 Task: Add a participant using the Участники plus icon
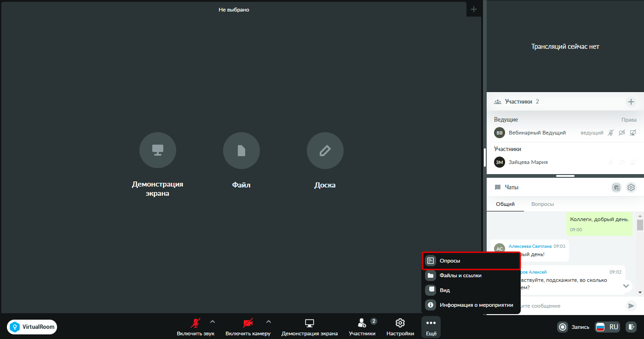631,102
